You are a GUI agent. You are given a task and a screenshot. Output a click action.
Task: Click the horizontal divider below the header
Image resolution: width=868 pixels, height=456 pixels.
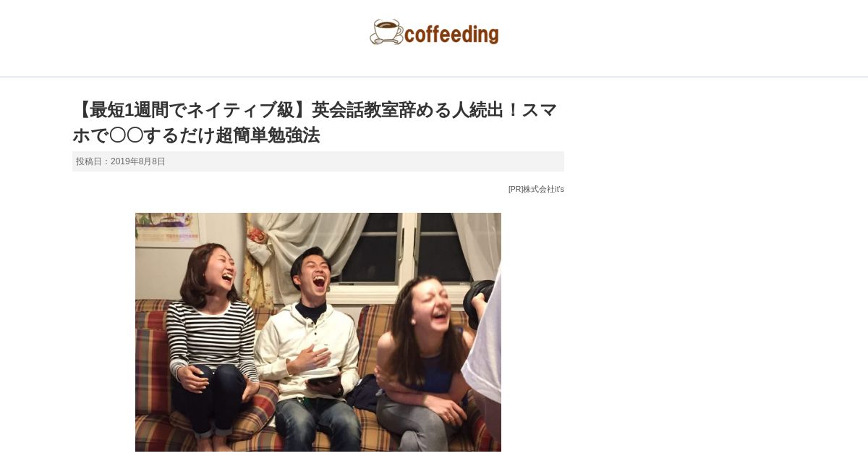coord(434,77)
